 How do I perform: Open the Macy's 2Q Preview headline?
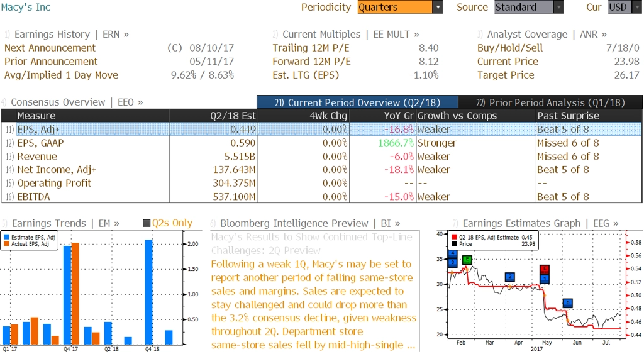(x=312, y=243)
